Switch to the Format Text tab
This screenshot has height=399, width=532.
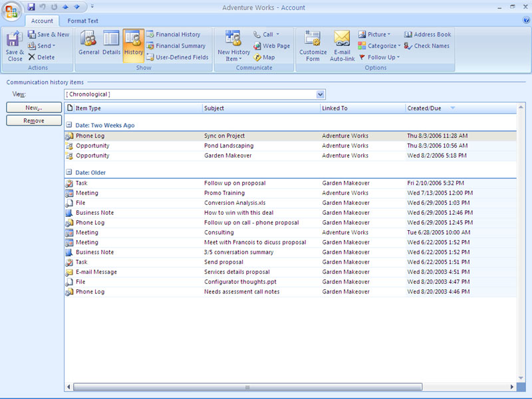click(x=82, y=21)
